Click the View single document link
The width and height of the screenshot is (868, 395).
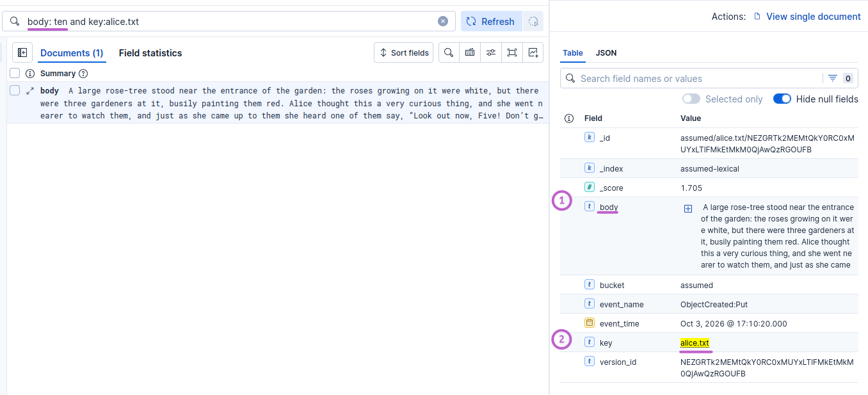[x=813, y=17]
